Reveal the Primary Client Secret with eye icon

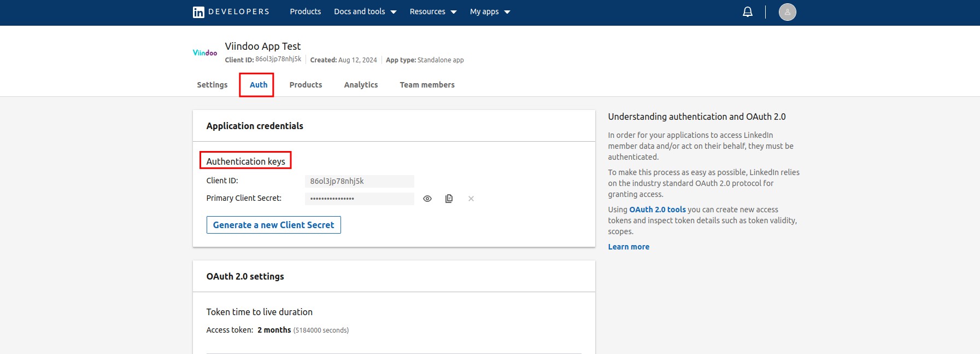click(427, 199)
